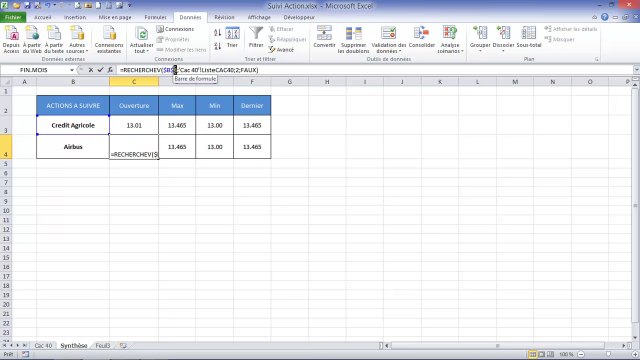Select row 10 header
Viewport: 640px width, 360px height.
pos(6,211)
